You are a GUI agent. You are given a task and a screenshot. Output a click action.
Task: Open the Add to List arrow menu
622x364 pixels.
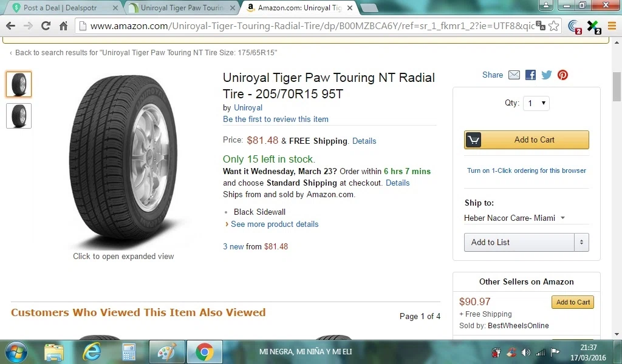[581, 243]
